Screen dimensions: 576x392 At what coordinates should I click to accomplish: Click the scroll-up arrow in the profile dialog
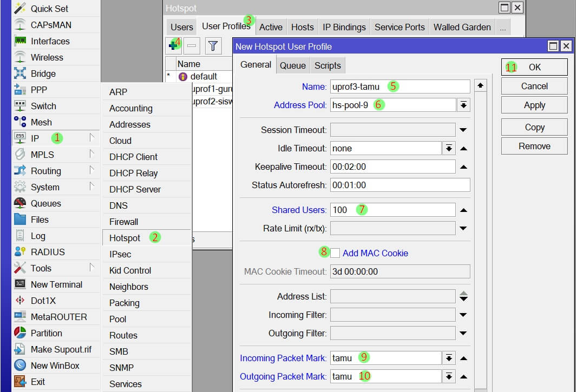481,86
